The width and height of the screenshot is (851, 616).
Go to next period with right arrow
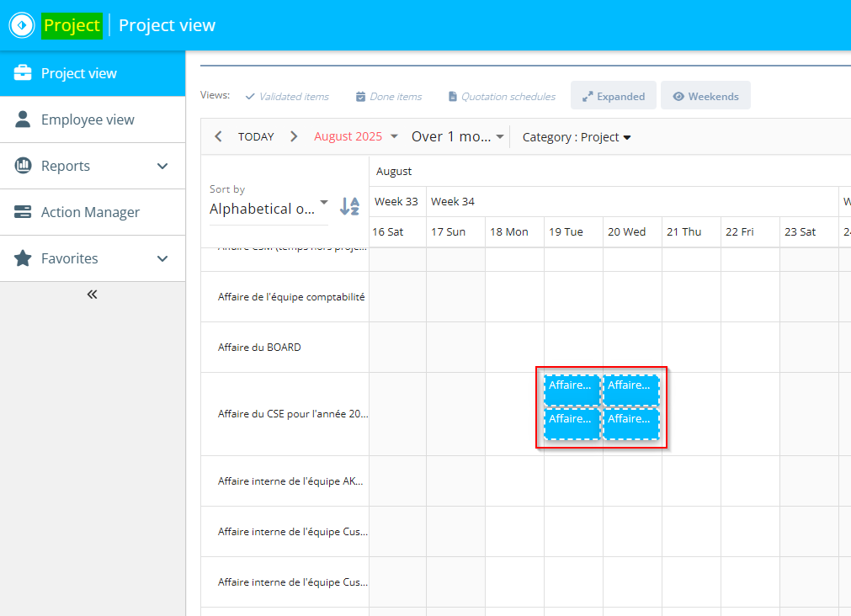(294, 136)
